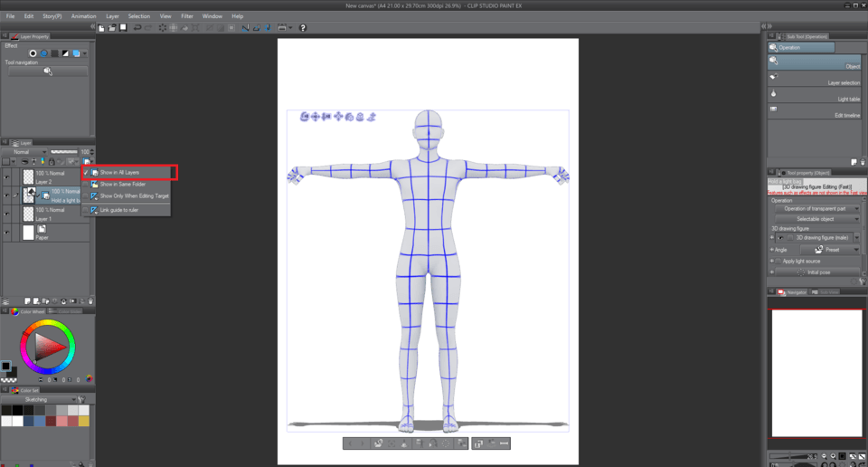Click the last movement manipulator icon above figure
The image size is (868, 467).
[x=372, y=117]
